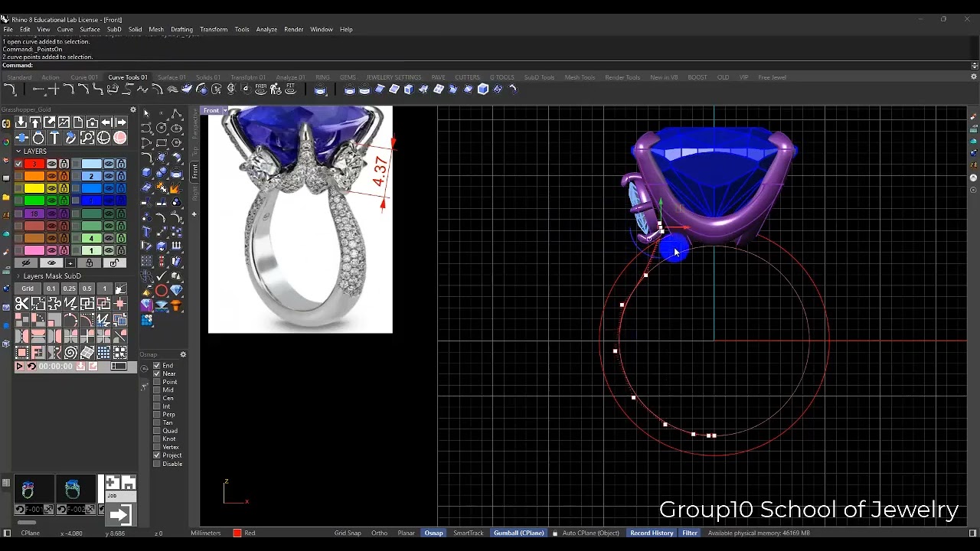The image size is (980, 551).
Task: Click the camera icon in the Grasshopper_Gold panel
Action: (x=93, y=122)
